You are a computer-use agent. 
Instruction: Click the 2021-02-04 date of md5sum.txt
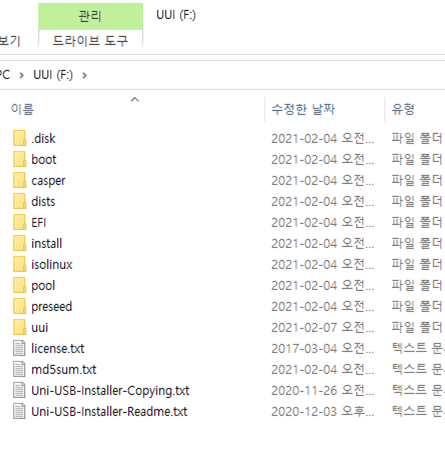(x=323, y=369)
